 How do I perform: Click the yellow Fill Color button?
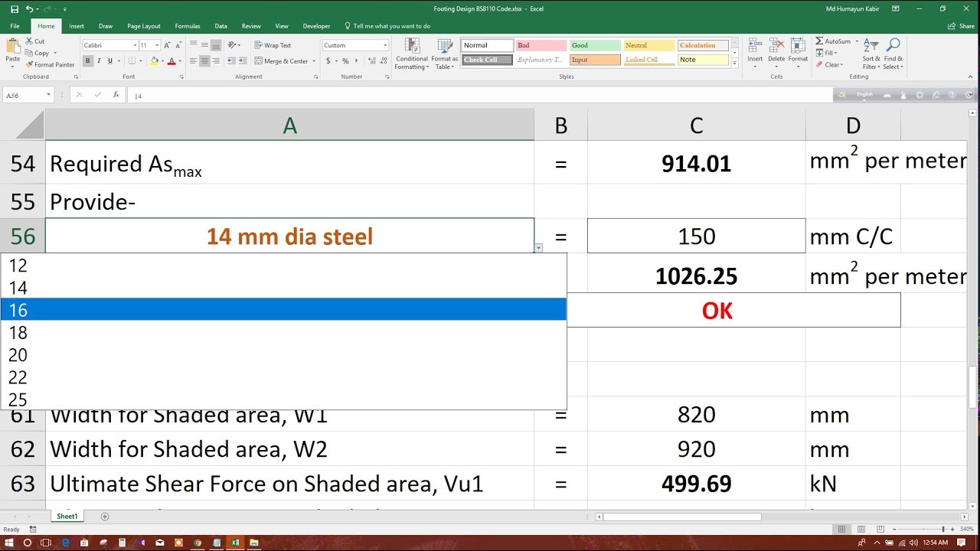point(155,61)
